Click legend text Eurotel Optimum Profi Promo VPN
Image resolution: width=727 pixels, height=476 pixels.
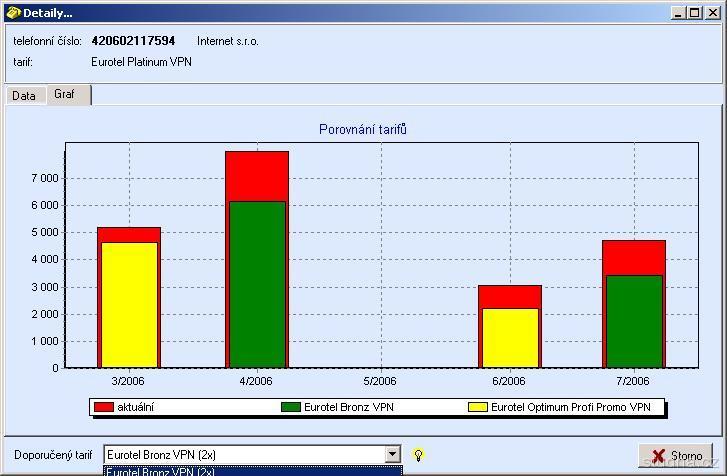click(571, 407)
